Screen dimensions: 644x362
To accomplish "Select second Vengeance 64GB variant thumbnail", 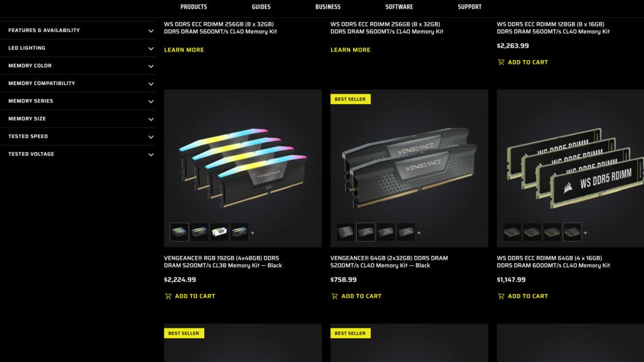I will [x=366, y=232].
